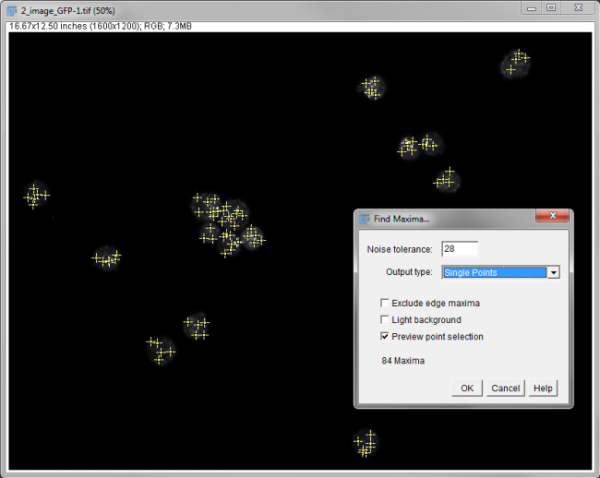Close the 2_image_GFP-1.tif image window

pyautogui.click(x=579, y=8)
